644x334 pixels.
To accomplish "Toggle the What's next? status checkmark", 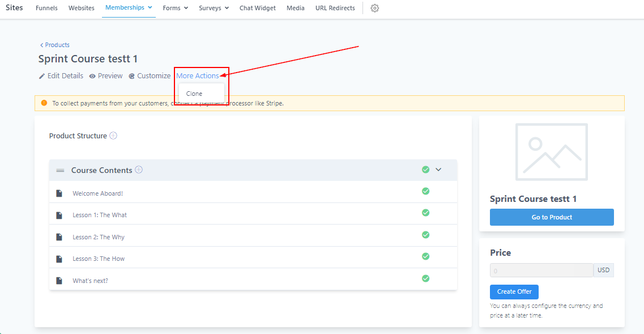I will click(425, 278).
